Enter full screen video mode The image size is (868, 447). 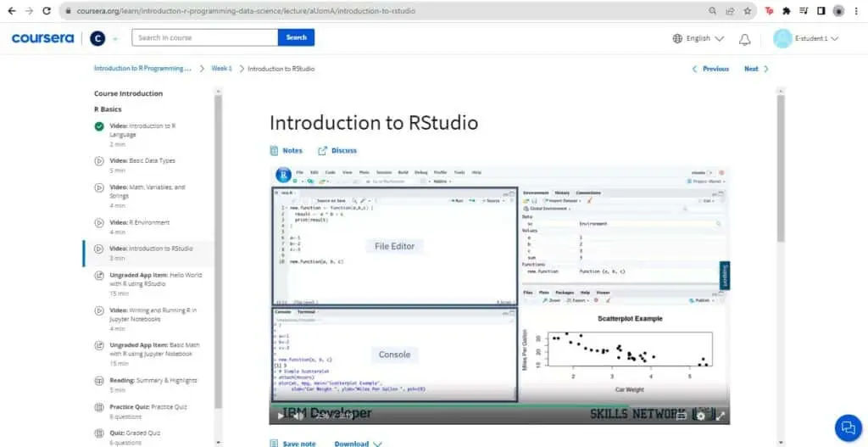pos(721,416)
